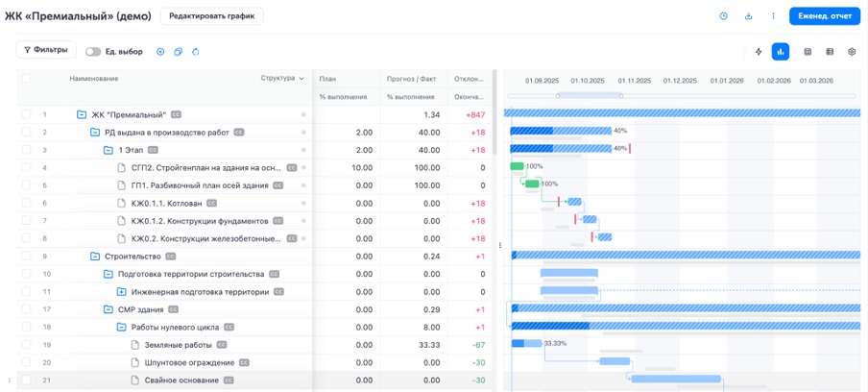
Task: Click the timeline range scrollbar handle
Action: pos(590,95)
